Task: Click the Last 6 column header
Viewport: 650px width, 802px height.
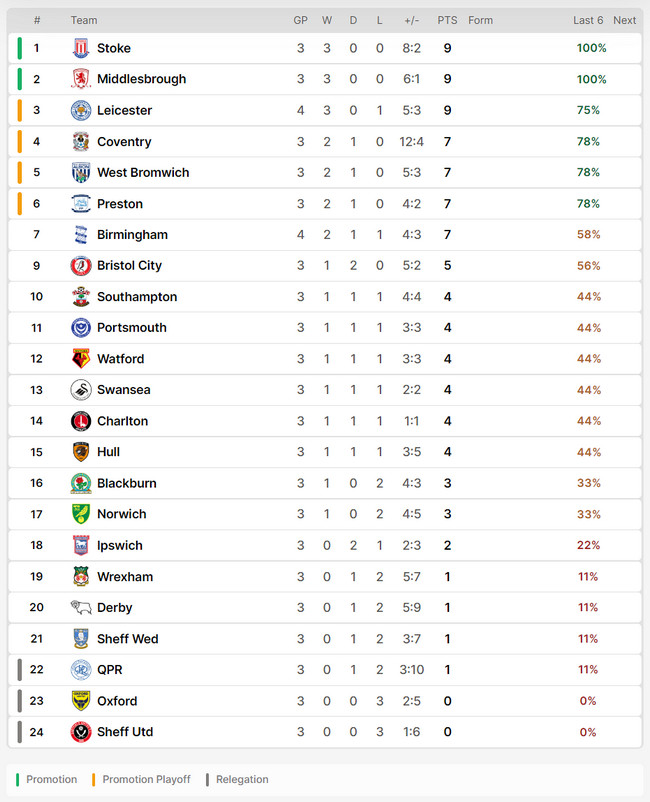Action: click(x=588, y=20)
